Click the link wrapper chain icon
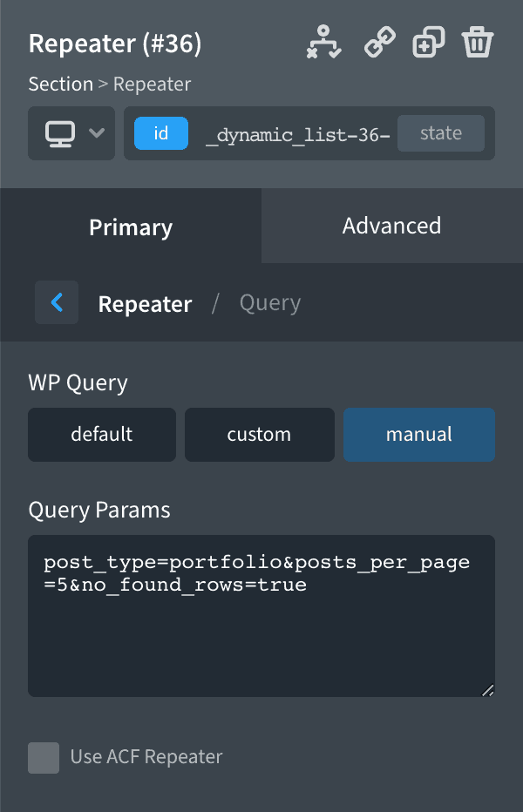The image size is (523, 812). 379,42
